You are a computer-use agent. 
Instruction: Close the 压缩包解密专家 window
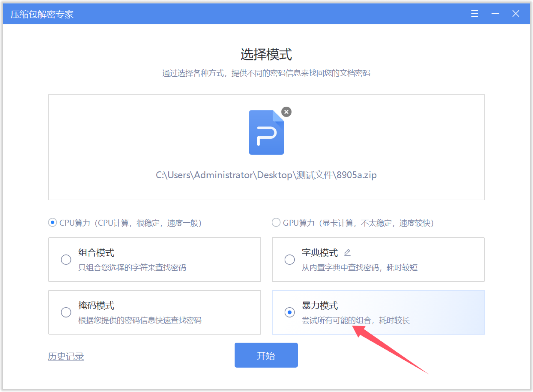click(x=516, y=14)
